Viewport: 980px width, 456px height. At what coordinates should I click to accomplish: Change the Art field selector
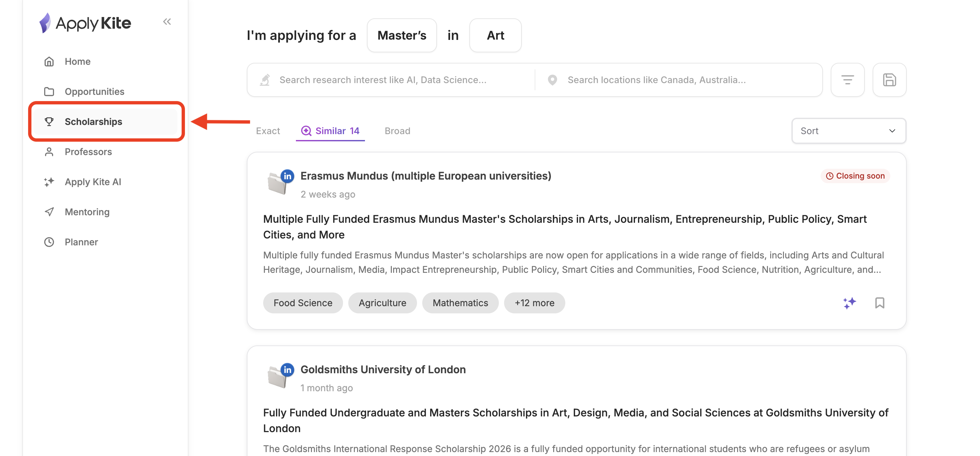pyautogui.click(x=495, y=35)
